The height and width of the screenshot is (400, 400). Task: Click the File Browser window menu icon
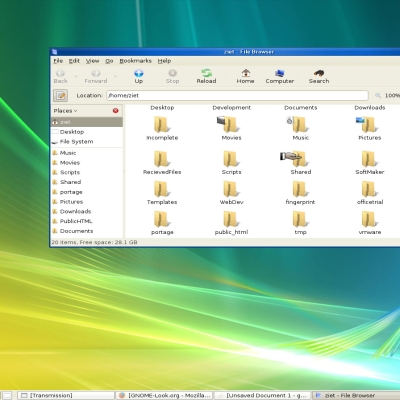coord(55,52)
